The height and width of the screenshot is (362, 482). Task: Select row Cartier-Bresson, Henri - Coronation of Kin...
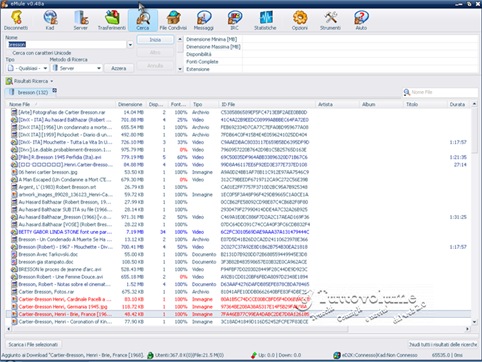pos(239,322)
